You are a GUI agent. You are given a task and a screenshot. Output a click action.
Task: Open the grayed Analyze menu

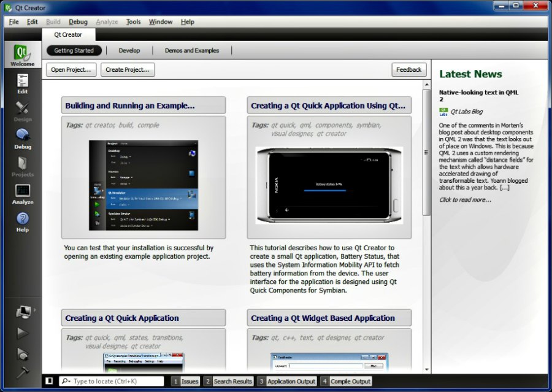point(107,22)
